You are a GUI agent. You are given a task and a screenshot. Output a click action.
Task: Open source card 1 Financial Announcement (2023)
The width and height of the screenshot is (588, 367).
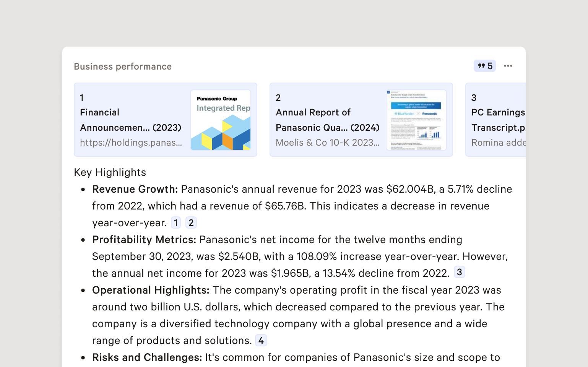pyautogui.click(x=166, y=120)
